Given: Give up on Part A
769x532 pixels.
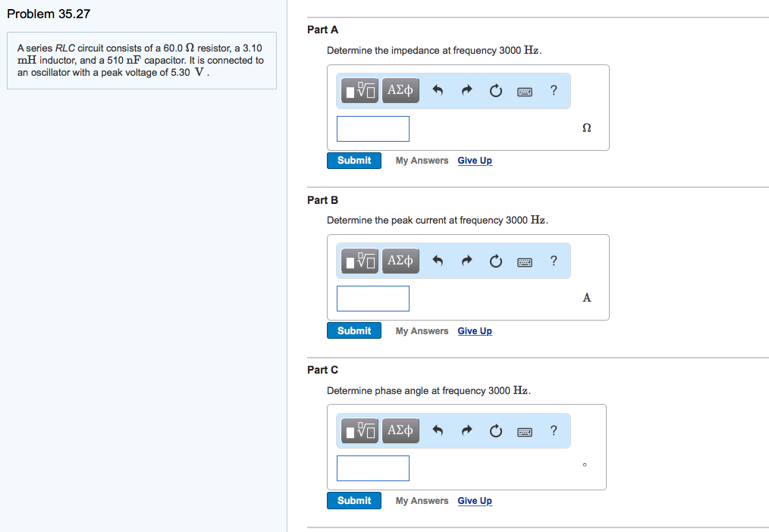Looking at the screenshot, I should [x=475, y=161].
